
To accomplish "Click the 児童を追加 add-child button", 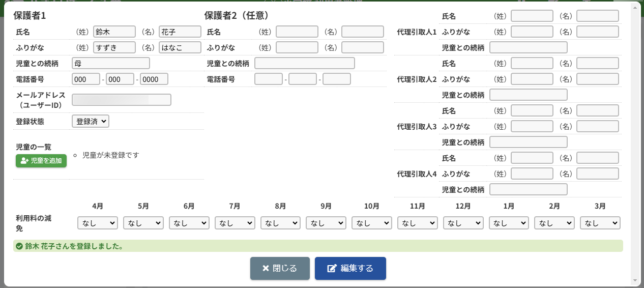I will pos(41,161).
